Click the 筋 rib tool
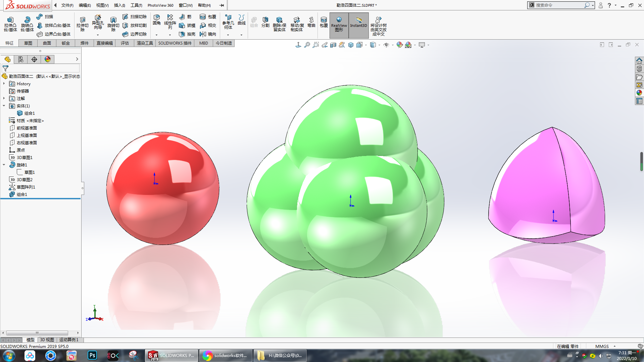This screenshot has height=362, width=644. pos(185,16)
